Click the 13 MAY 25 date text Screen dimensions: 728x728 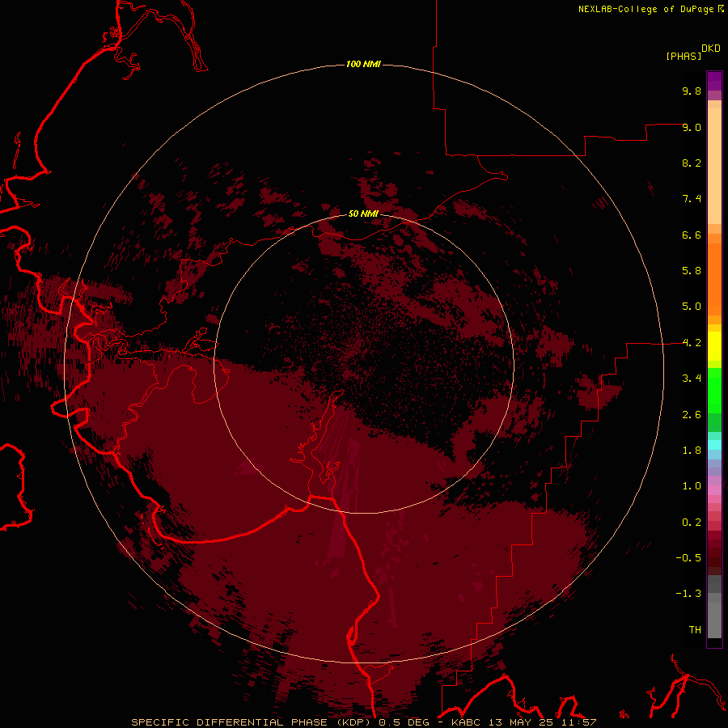coord(521,722)
